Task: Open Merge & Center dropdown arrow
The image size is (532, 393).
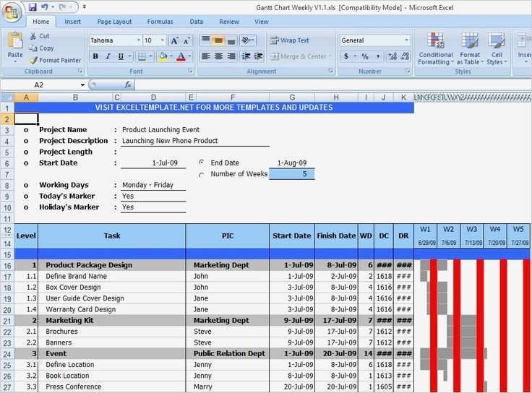Action: coord(330,56)
